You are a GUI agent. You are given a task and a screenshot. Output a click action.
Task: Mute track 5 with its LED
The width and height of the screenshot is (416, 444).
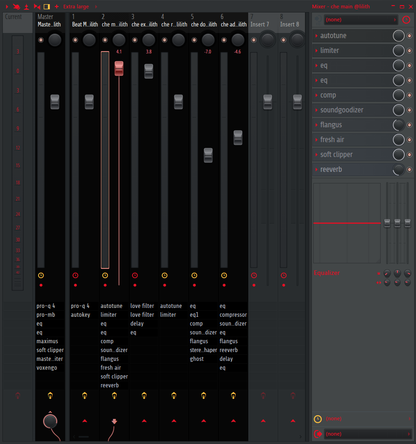tap(194, 40)
